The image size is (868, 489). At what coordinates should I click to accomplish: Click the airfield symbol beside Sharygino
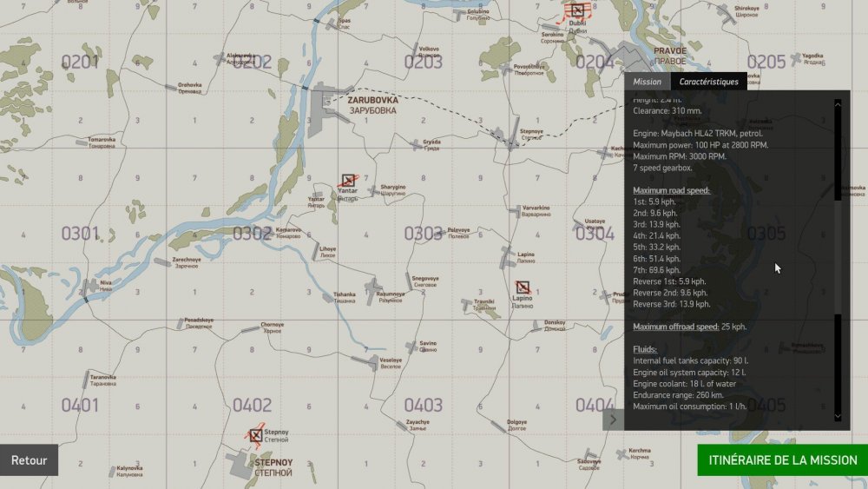coord(374,191)
